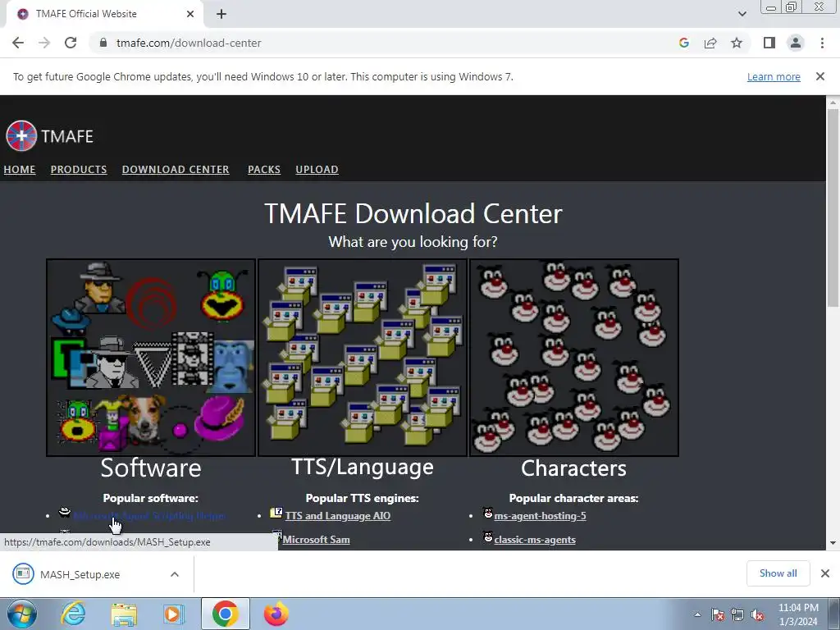Viewport: 840px width, 630px height.
Task: Click the Learn more link
Action: (x=774, y=76)
